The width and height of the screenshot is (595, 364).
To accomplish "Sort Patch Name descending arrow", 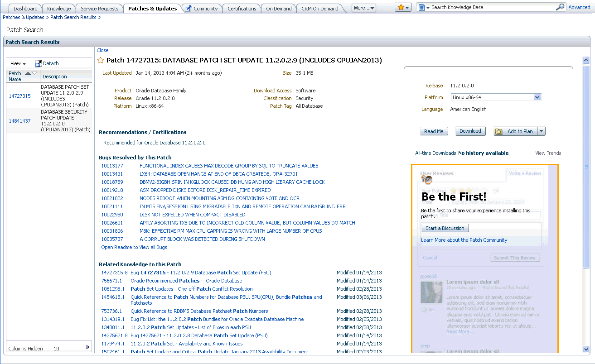I will pos(34,73).
